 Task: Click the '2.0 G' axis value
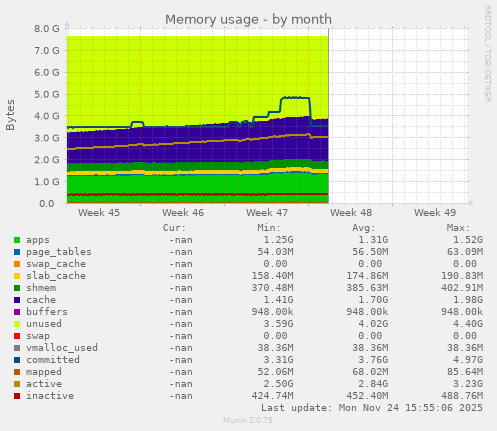coord(47,160)
